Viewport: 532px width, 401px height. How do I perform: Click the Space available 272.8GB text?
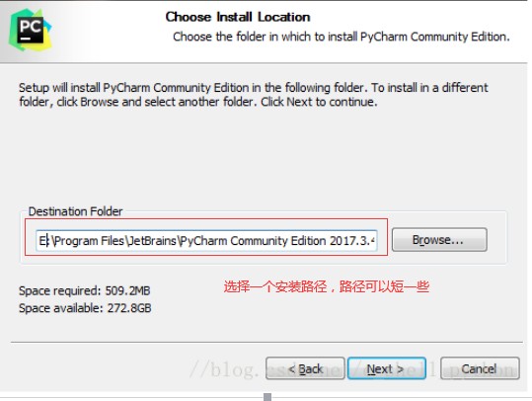85,308
